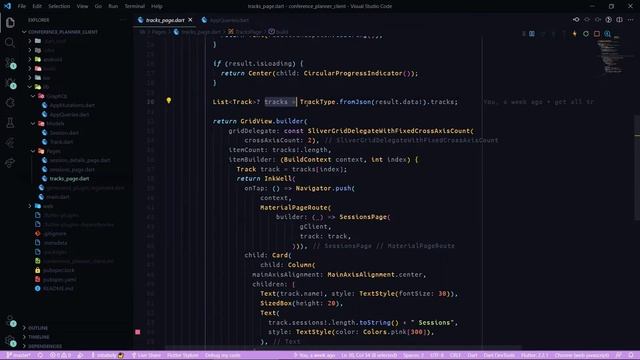Open notifications bell in the status bar
640x360 pixels.
(x=631, y=355)
